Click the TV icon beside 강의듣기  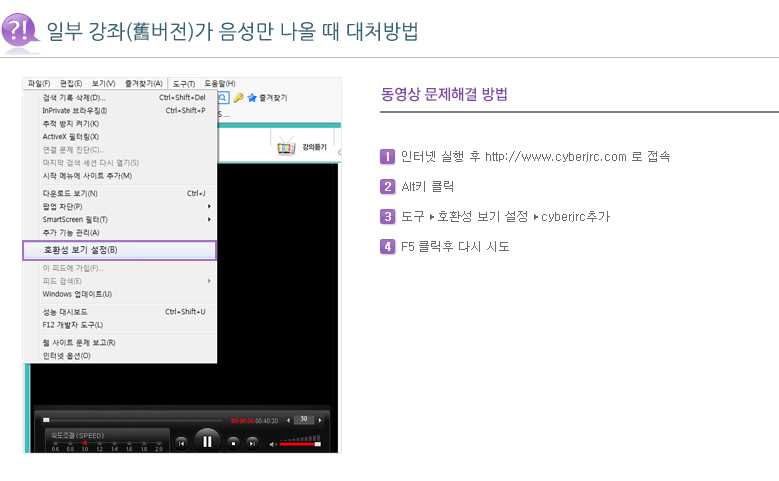pyautogui.click(x=286, y=147)
